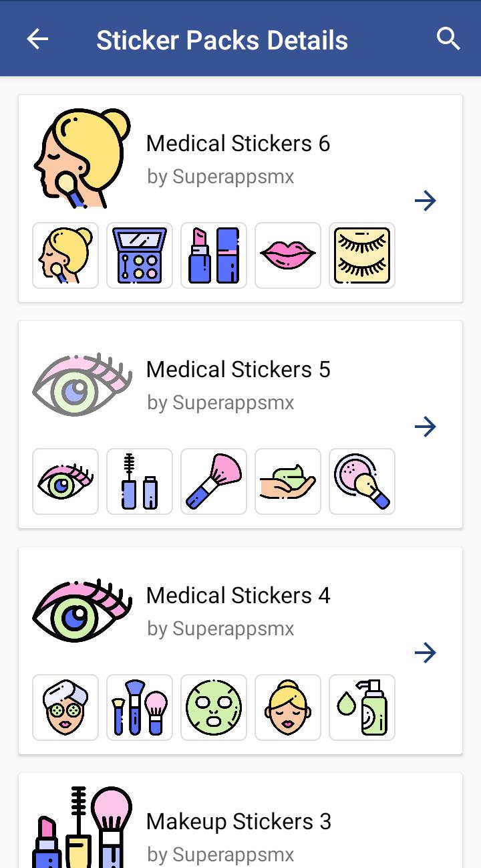Select the green sheet mask sticker
This screenshot has height=868, width=481.
(214, 708)
